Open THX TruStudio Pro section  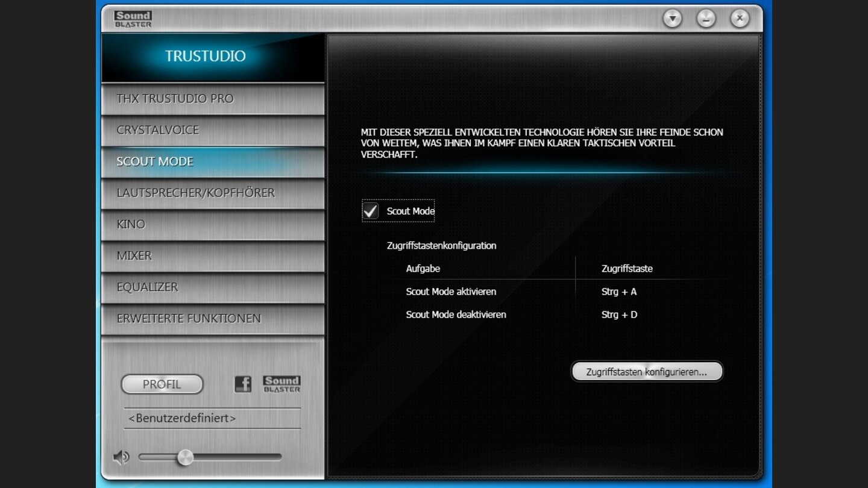click(213, 99)
